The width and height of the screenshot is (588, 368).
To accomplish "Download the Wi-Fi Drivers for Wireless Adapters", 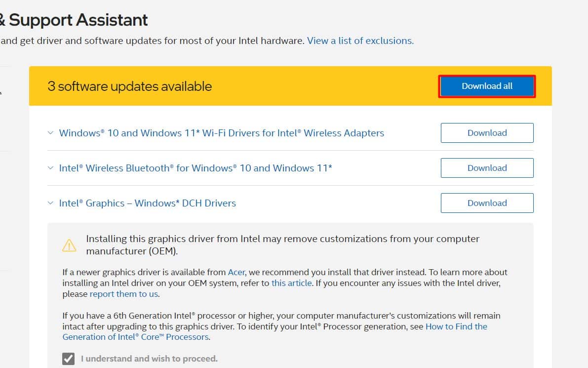I will point(487,133).
